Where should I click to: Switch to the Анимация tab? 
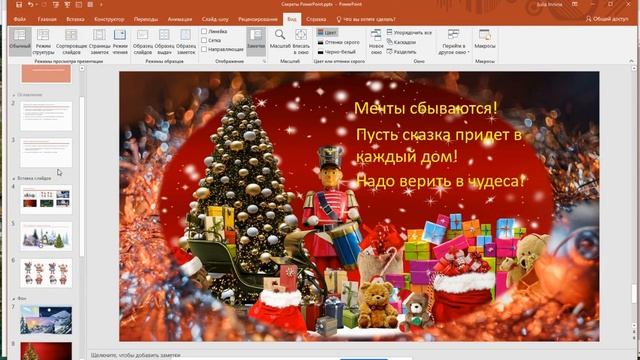pyautogui.click(x=180, y=19)
